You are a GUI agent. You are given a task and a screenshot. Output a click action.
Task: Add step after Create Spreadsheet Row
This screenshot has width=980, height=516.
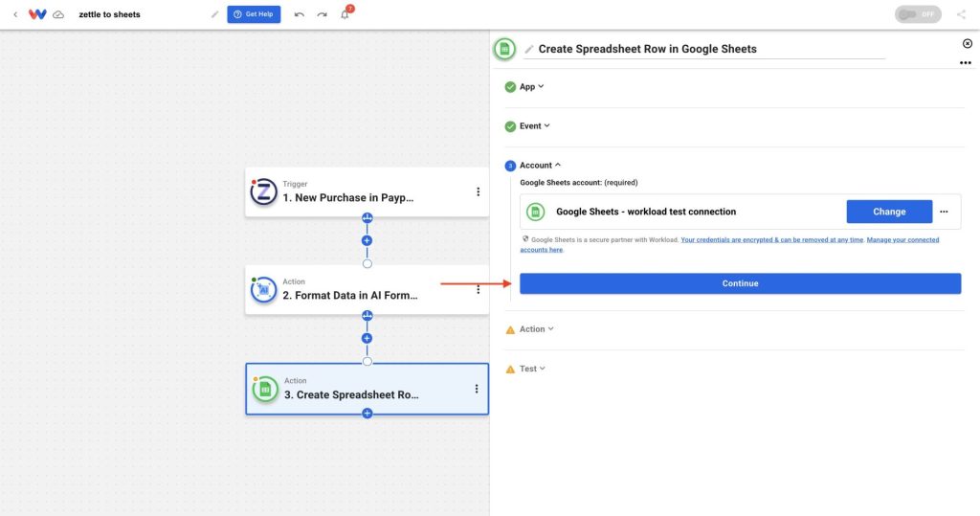[x=367, y=414]
